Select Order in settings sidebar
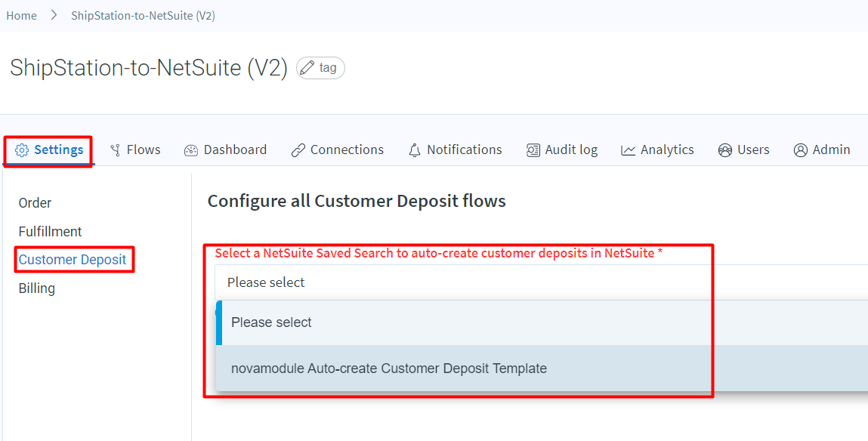The image size is (868, 441). pos(35,203)
